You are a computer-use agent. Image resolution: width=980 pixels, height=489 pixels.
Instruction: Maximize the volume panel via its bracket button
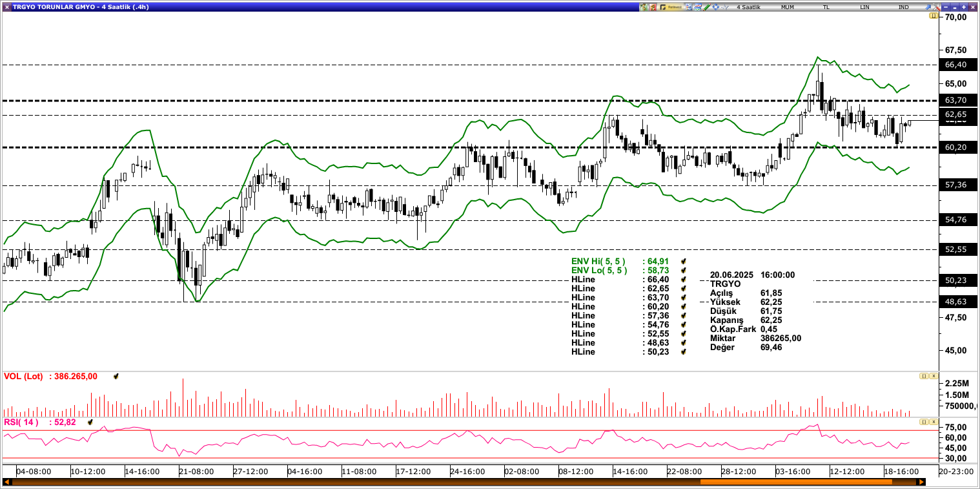click(924, 375)
